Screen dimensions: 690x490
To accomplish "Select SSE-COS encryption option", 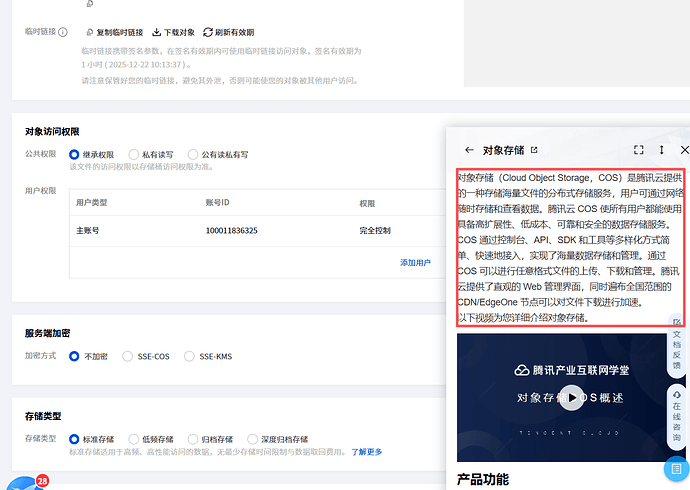I will [x=127, y=356].
